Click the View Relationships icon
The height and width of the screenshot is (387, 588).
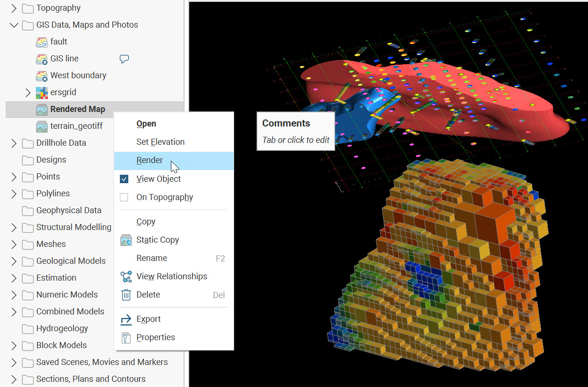tap(126, 276)
